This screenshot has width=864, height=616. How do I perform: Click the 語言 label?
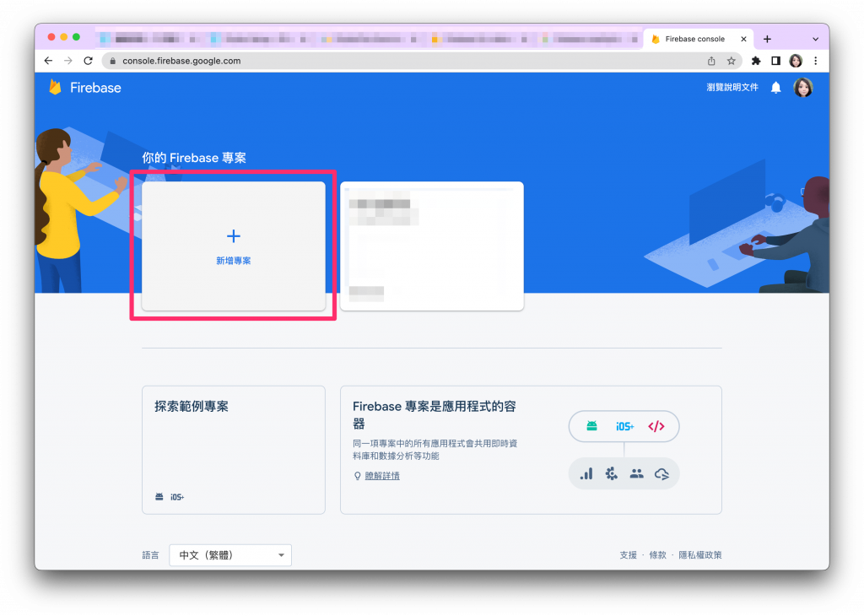[150, 555]
